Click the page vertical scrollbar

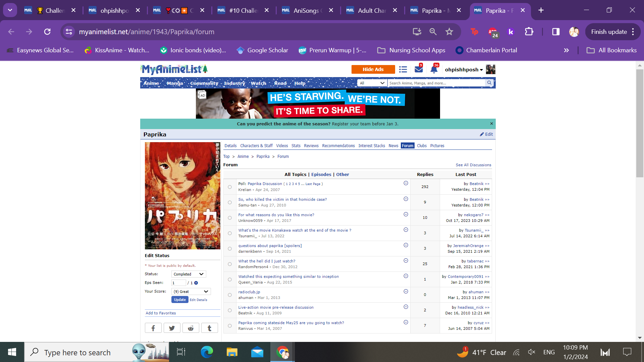(640, 124)
